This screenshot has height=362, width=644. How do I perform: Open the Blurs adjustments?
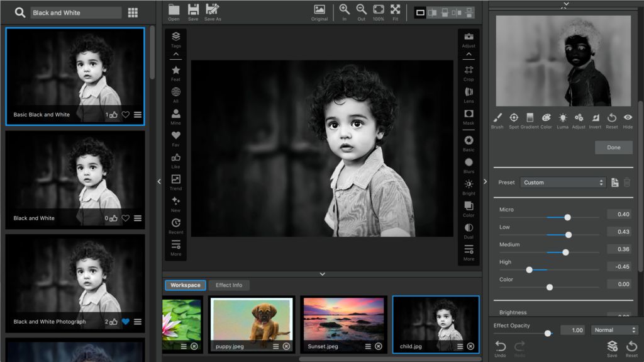[469, 166]
